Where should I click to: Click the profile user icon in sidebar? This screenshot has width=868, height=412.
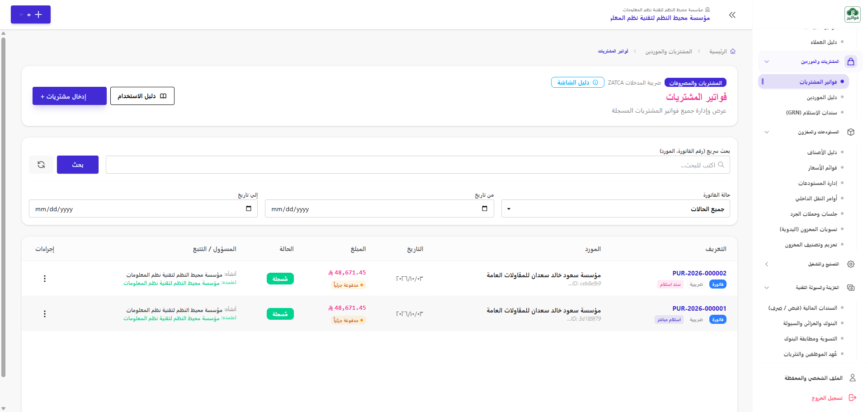[x=853, y=378]
